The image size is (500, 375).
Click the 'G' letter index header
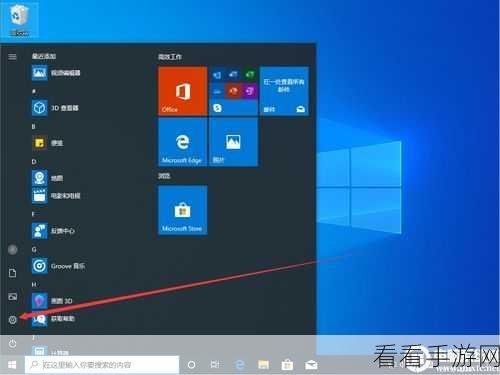pos(34,249)
